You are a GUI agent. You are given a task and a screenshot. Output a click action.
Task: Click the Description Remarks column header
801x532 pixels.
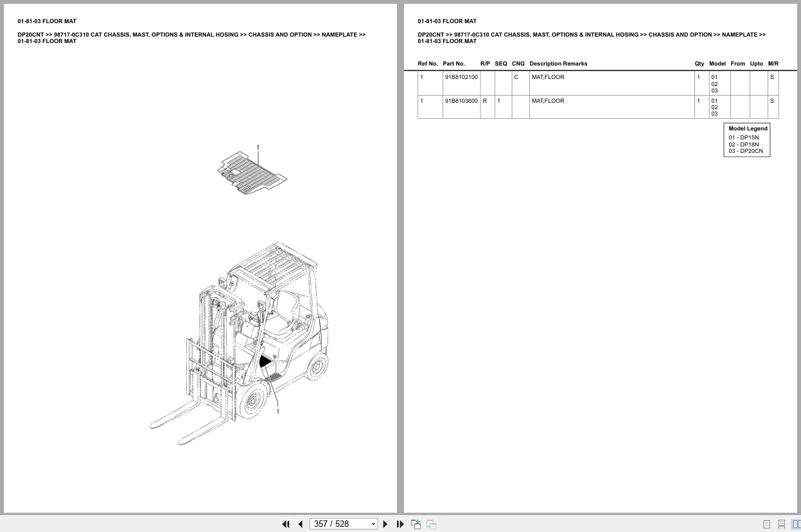click(x=558, y=64)
